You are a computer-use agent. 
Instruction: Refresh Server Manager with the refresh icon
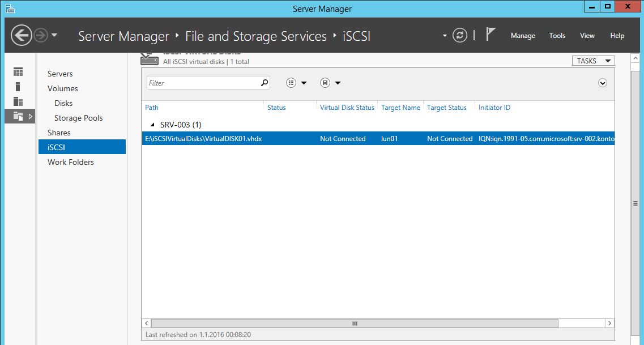(460, 35)
